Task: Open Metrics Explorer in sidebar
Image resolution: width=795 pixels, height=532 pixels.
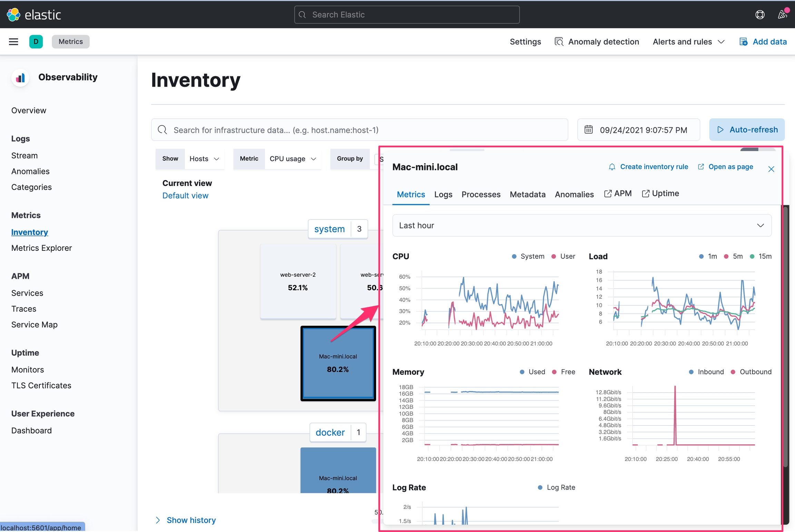Action: coord(41,248)
